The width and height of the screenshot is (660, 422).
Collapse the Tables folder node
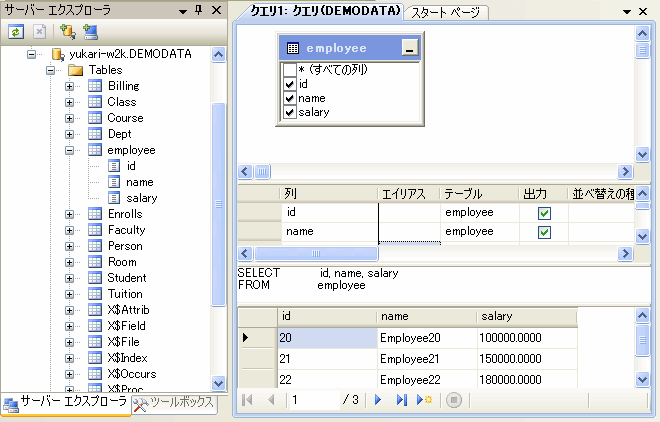[50, 70]
